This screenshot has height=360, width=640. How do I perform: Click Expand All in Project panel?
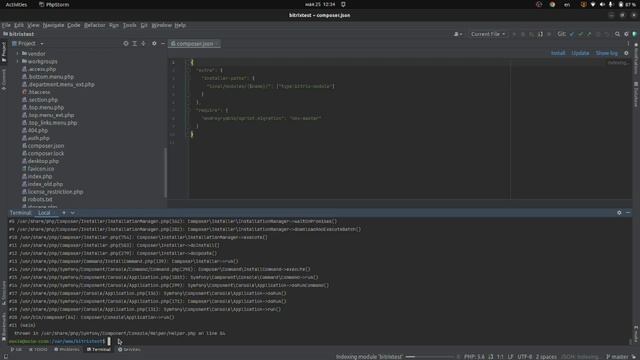(x=134, y=43)
